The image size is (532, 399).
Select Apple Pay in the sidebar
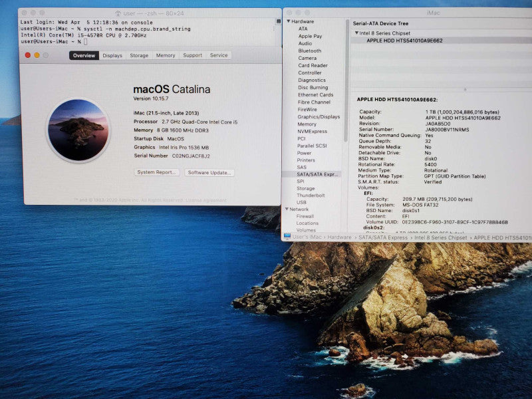[x=310, y=36]
